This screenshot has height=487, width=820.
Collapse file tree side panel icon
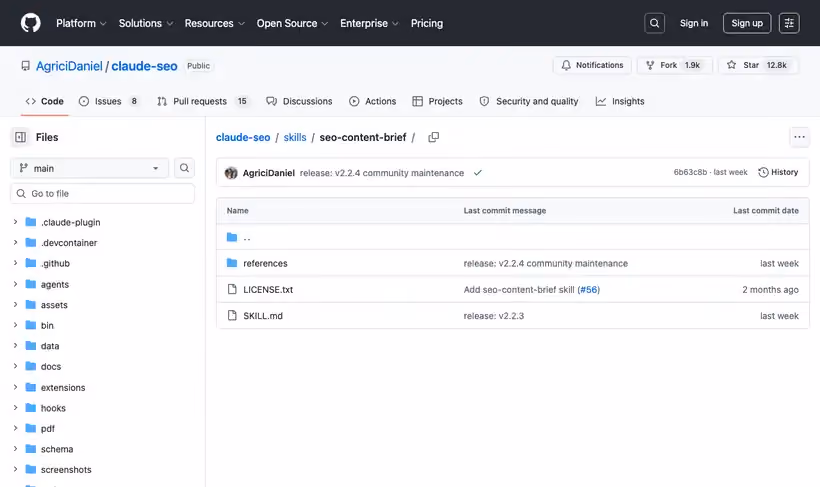tap(20, 137)
